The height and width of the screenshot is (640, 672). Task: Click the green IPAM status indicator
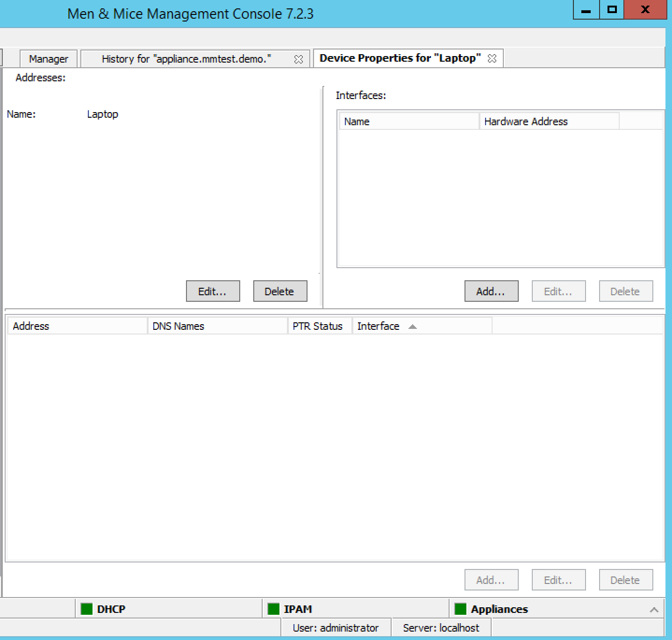273,609
